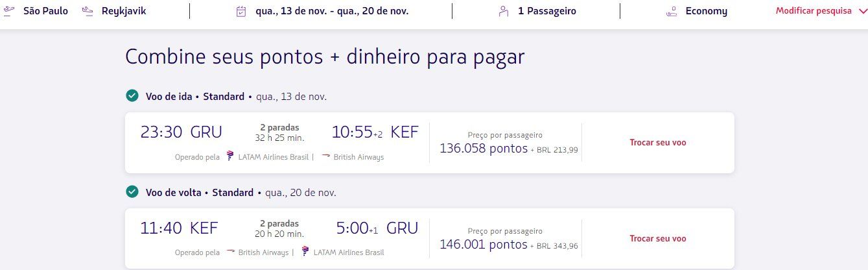
Task: Click Trocar seu voo for the outbound flight
Action: (658, 143)
